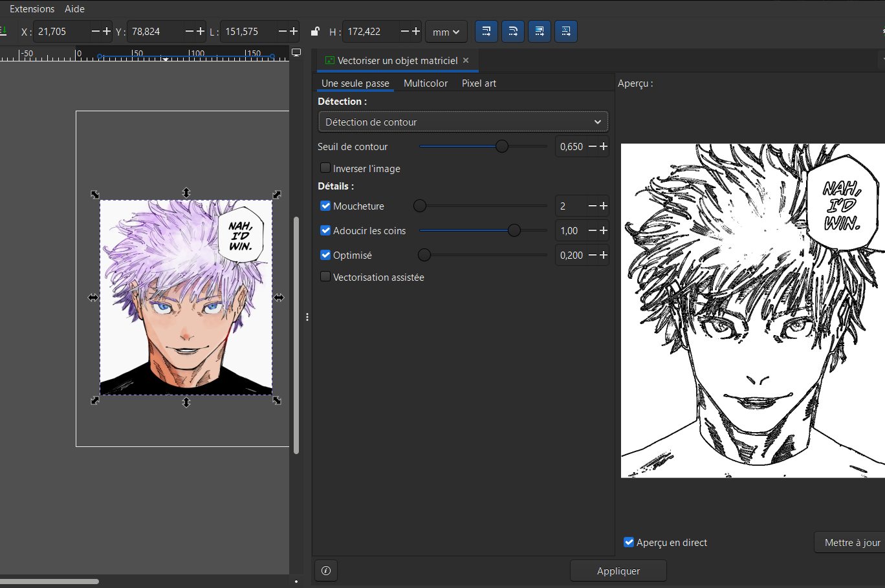Image resolution: width=885 pixels, height=588 pixels.
Task: Decrease width L with minus button
Action: click(283, 31)
